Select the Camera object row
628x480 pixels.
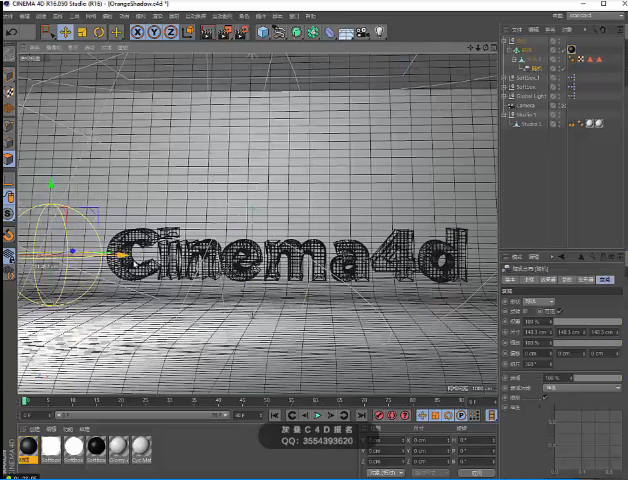click(x=525, y=105)
